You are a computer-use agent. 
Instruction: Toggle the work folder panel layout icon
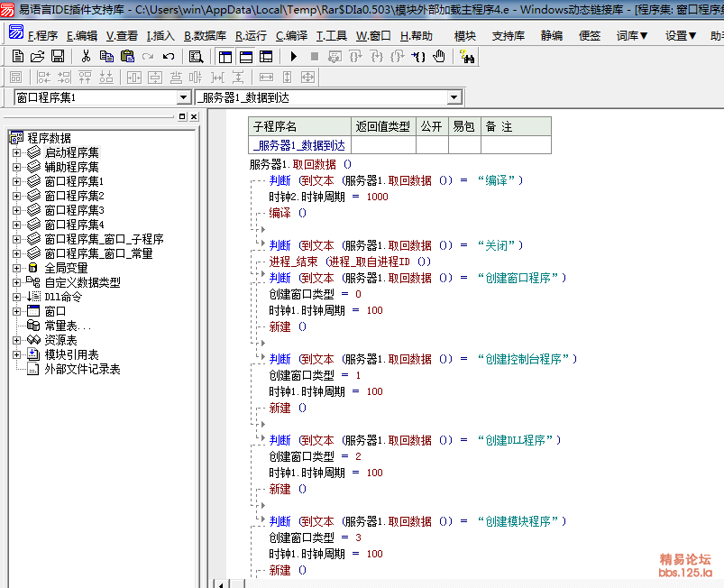point(225,56)
